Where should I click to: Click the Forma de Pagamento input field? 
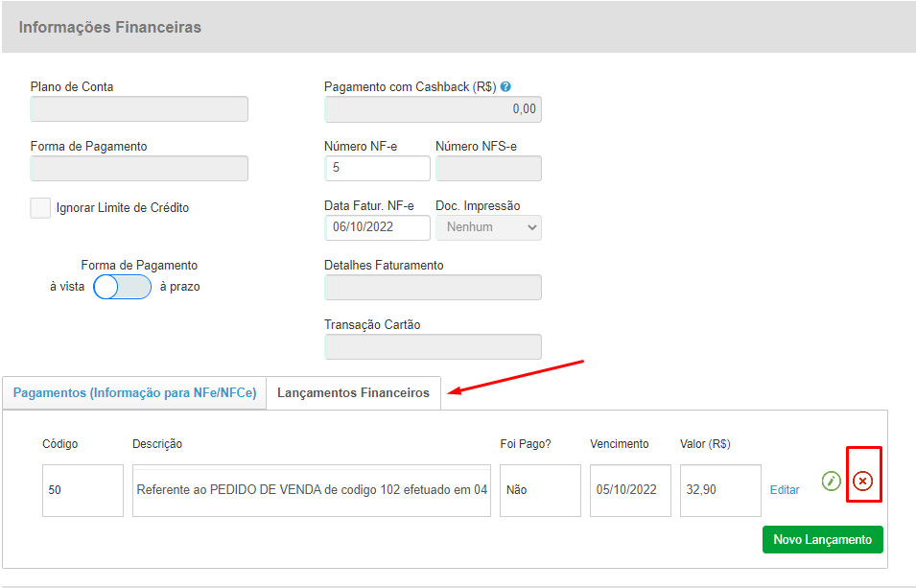pos(139,168)
